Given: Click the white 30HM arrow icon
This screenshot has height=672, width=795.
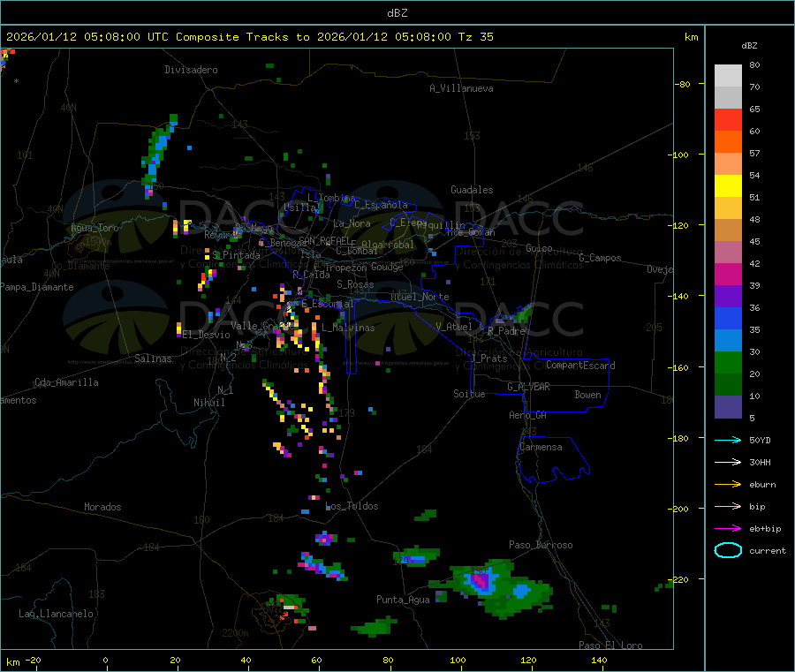Looking at the screenshot, I should pos(728,462).
